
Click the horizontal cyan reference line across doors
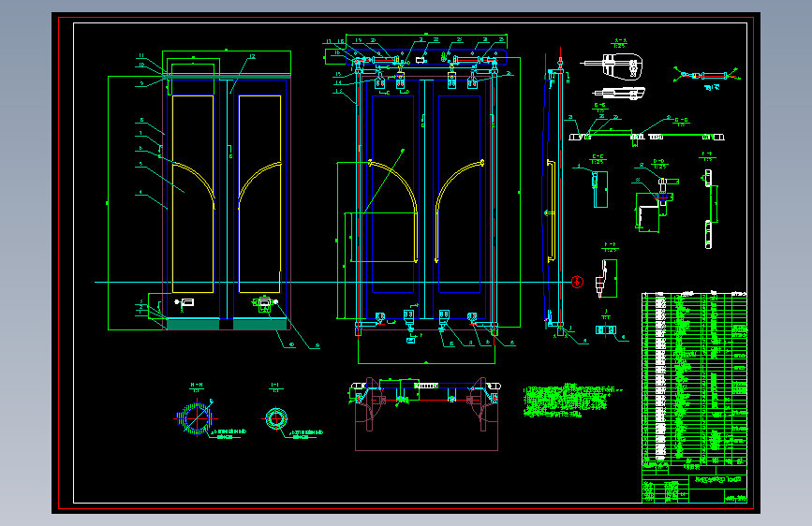(x=332, y=282)
